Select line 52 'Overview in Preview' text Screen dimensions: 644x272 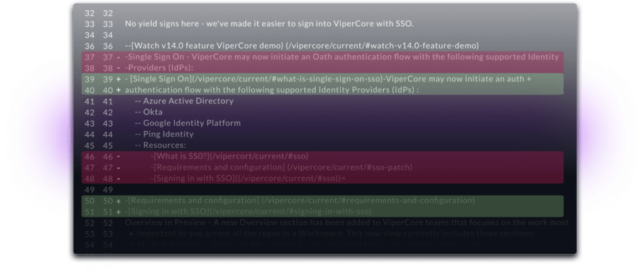[347, 223]
